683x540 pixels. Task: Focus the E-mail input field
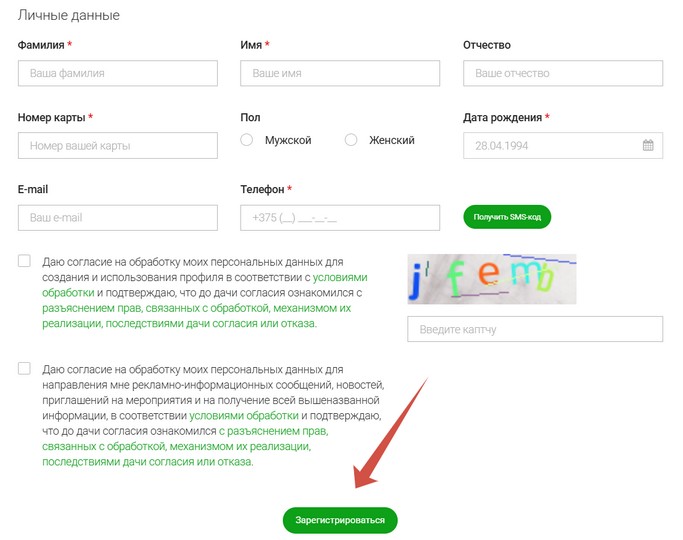pyautogui.click(x=118, y=218)
